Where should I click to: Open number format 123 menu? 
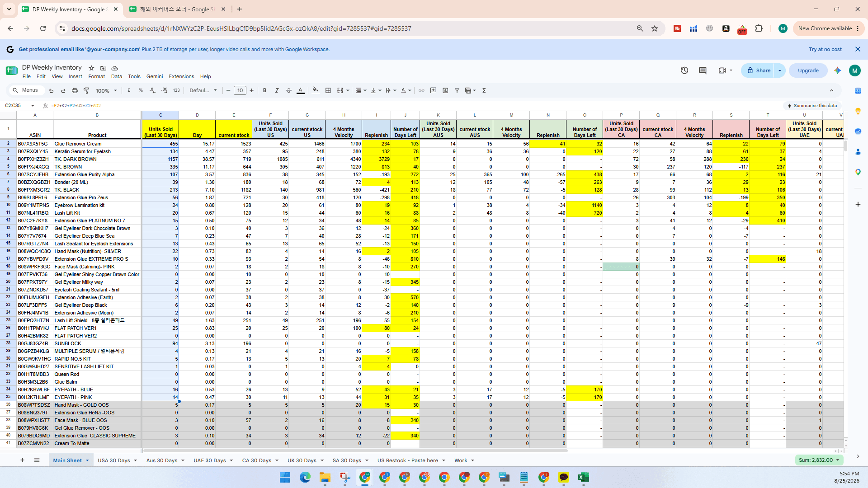[x=176, y=90]
